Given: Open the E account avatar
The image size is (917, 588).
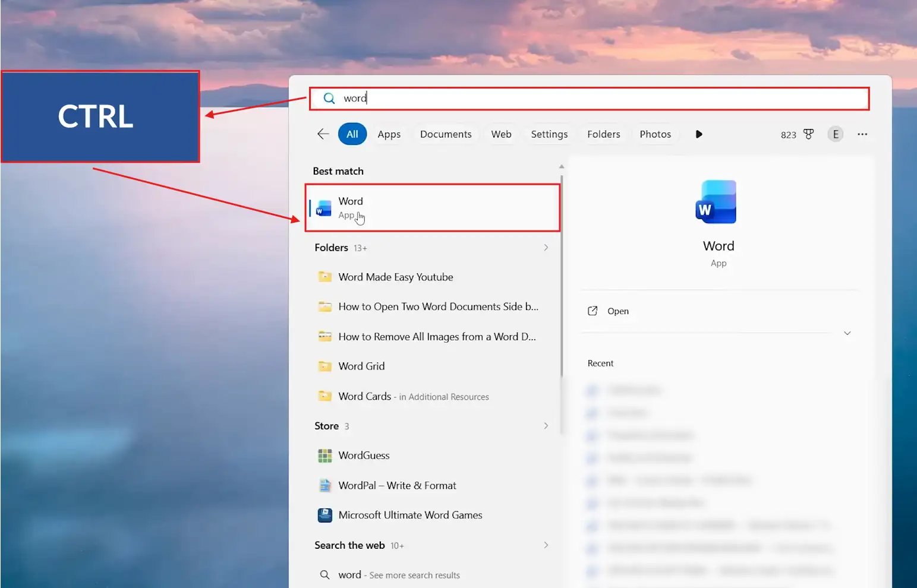Looking at the screenshot, I should coord(836,134).
